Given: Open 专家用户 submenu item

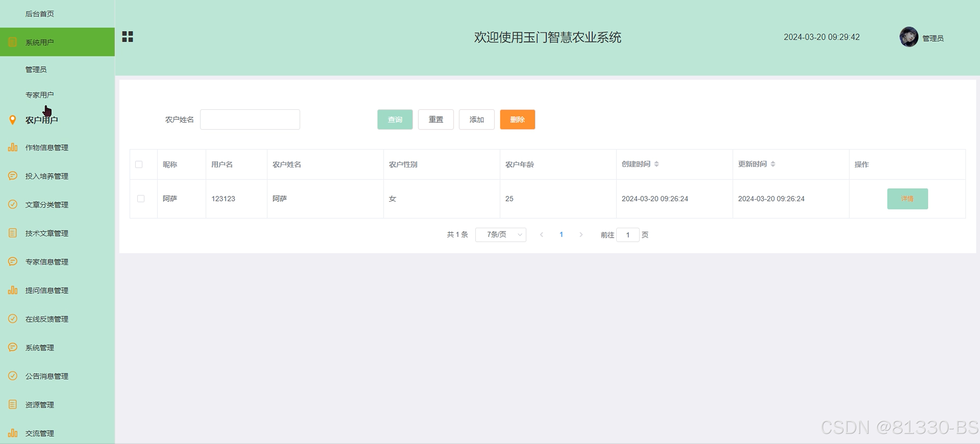Looking at the screenshot, I should point(39,95).
